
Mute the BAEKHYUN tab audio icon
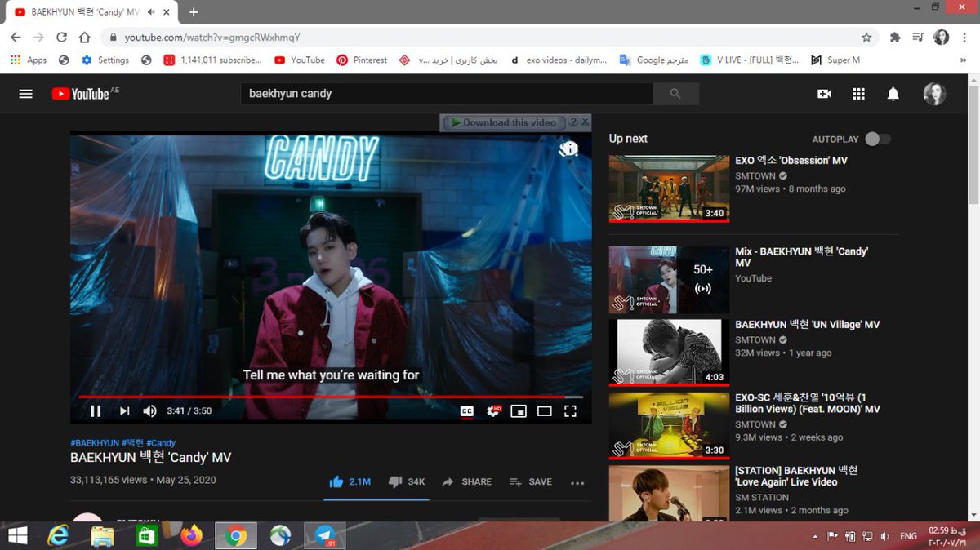(x=151, y=12)
